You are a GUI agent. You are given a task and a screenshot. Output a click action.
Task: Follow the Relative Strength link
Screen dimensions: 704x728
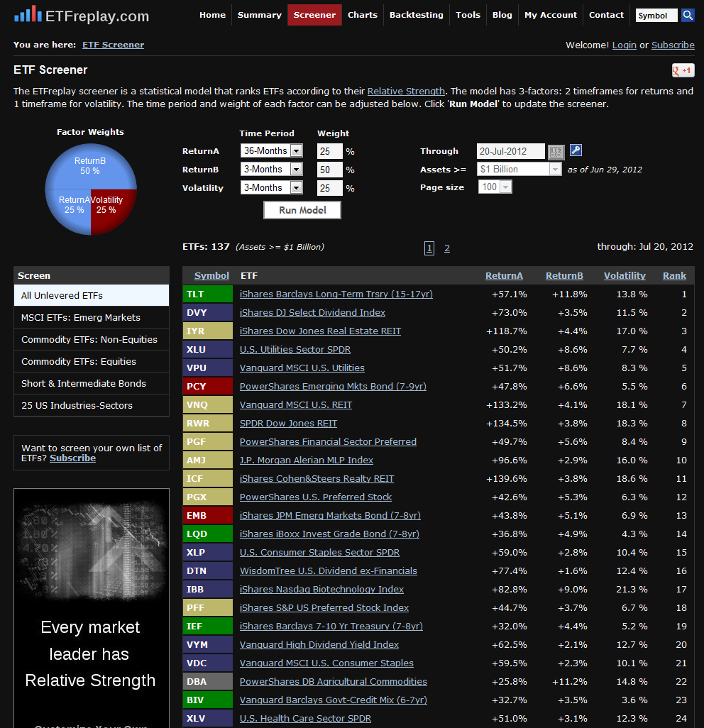[x=406, y=91]
